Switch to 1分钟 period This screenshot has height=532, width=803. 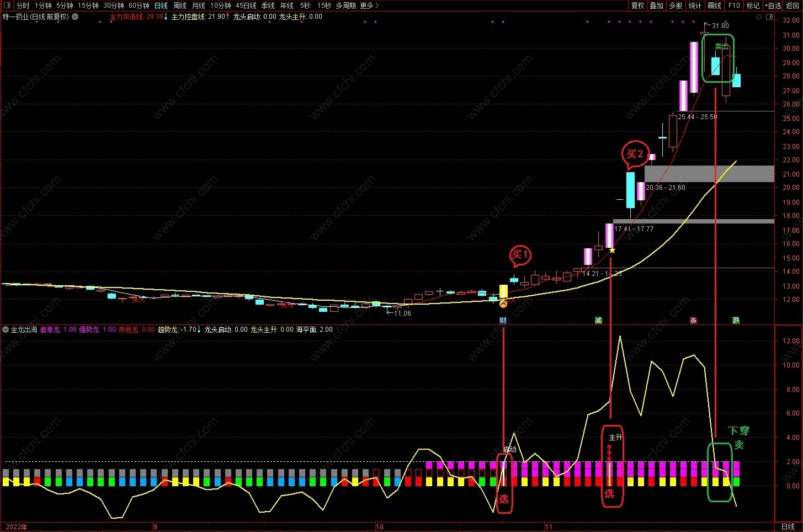(x=43, y=6)
